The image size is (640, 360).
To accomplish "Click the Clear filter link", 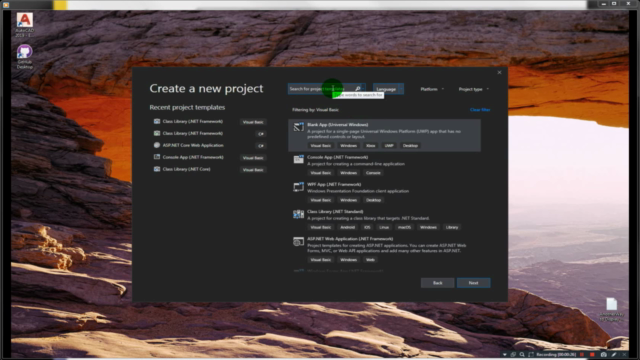I will 480,110.
